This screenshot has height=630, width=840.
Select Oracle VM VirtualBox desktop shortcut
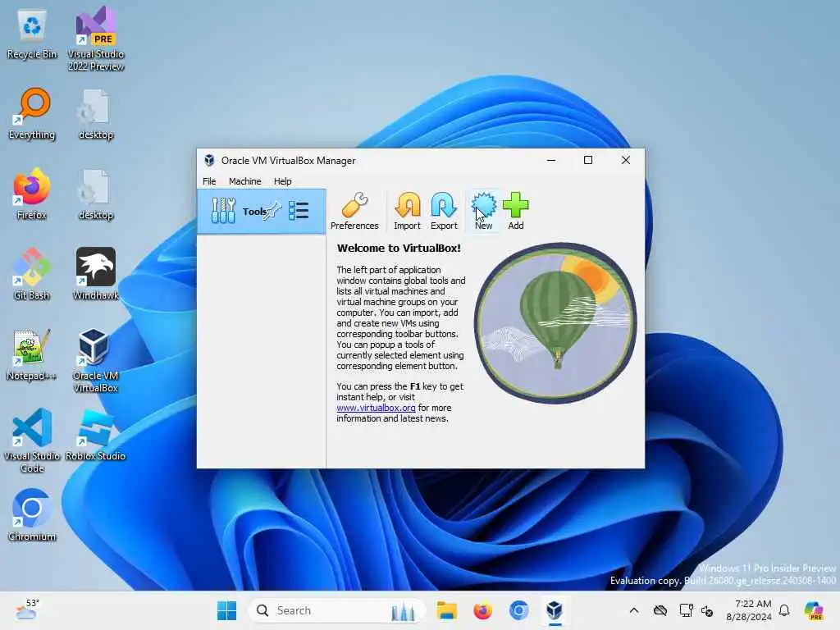[96, 361]
